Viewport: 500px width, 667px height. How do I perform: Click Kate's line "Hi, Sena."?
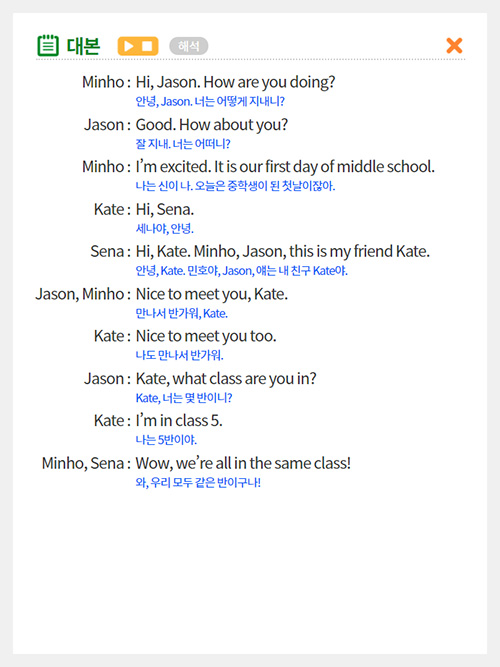coord(165,209)
